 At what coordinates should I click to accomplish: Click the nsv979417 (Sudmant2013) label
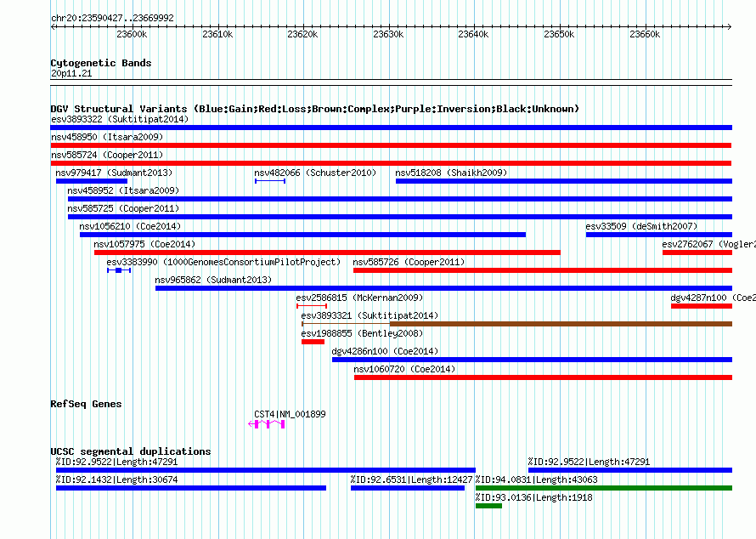(x=114, y=173)
